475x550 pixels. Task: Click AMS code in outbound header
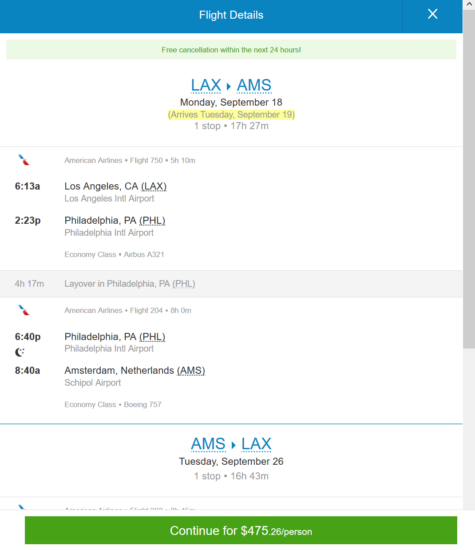point(254,85)
